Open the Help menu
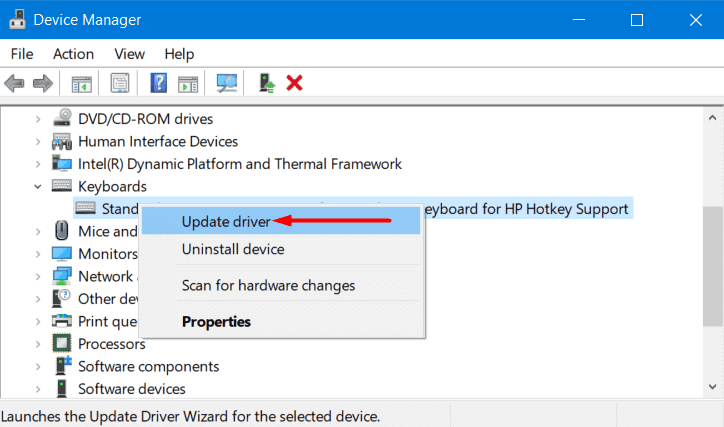The width and height of the screenshot is (724, 427). coord(179,54)
